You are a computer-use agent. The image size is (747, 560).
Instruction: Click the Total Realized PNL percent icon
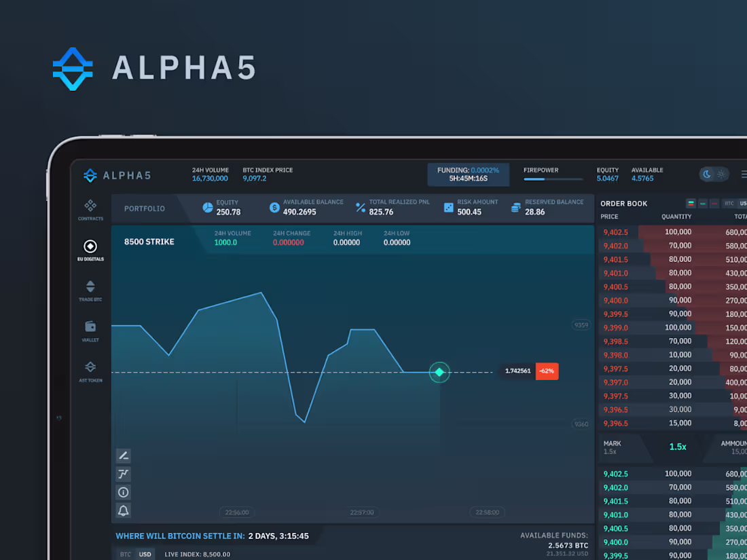(x=361, y=208)
